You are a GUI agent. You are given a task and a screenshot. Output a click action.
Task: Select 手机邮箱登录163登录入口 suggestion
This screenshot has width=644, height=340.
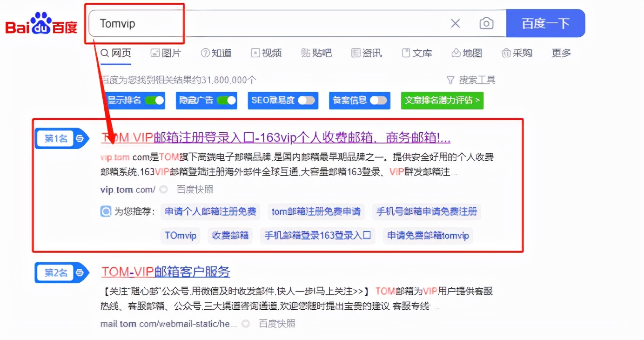(x=318, y=236)
